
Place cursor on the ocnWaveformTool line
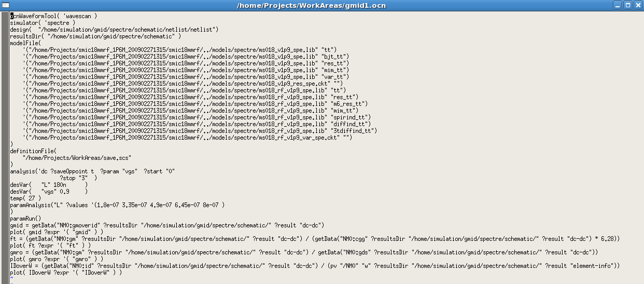(53, 16)
